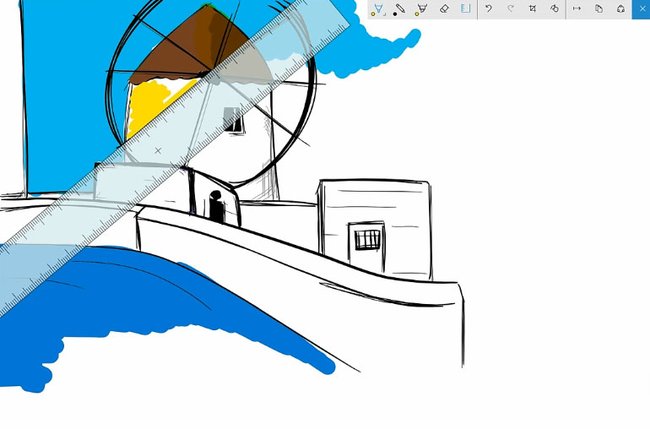This screenshot has width=650, height=429.
Task: Close the sketchpad with the X button
Action: [x=641, y=9]
